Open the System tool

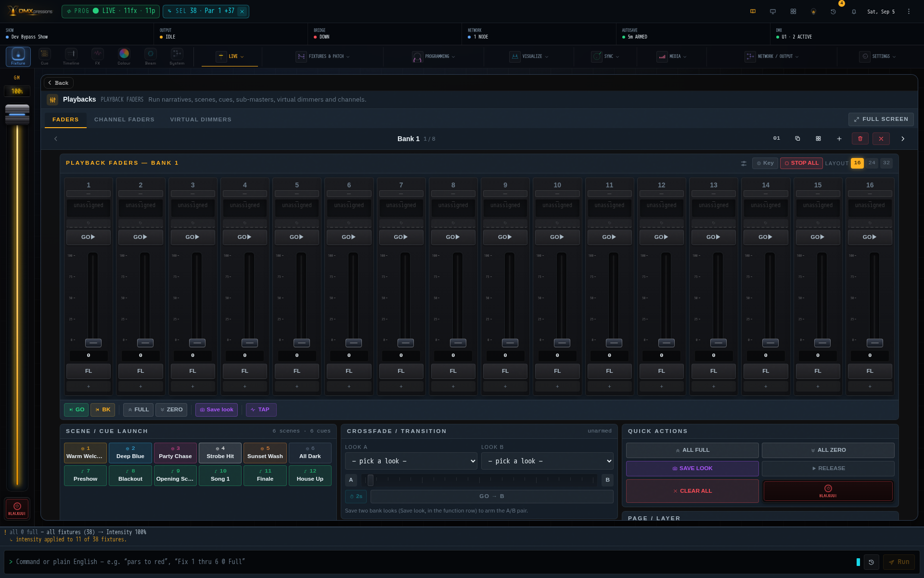point(177,56)
